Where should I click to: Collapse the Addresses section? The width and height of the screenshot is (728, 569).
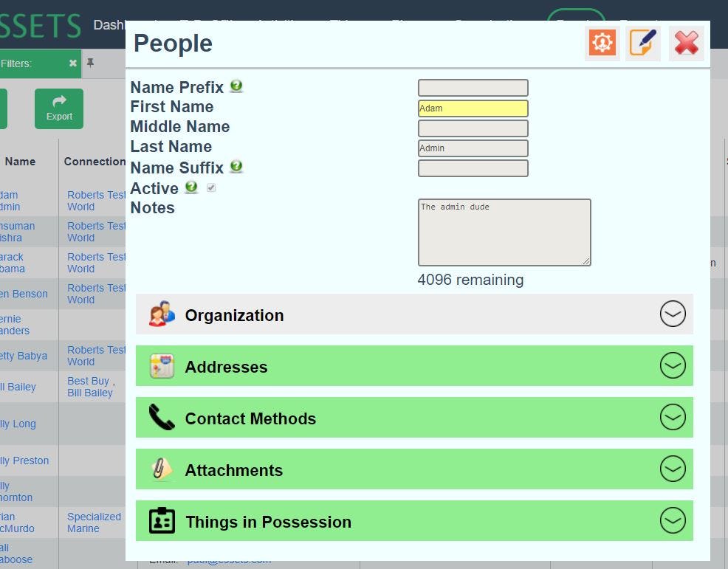coord(672,365)
